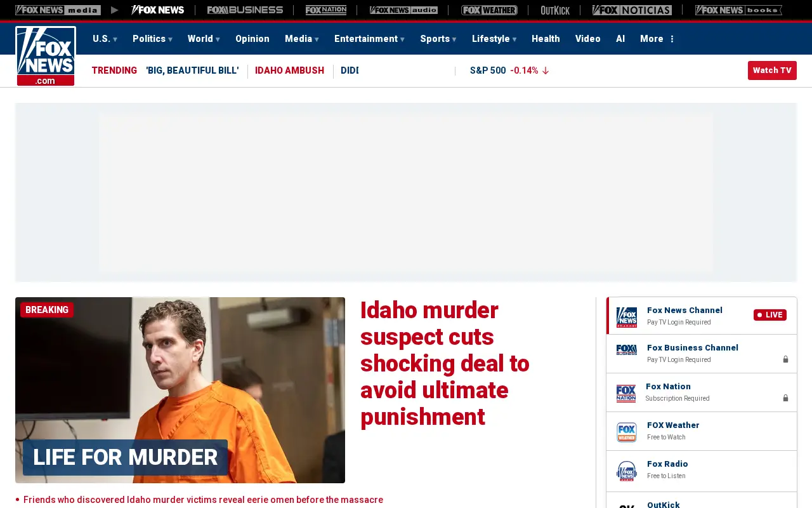Select Fox Radio headphone icon
Viewport: 812px width, 508px height.
pyautogui.click(x=627, y=471)
